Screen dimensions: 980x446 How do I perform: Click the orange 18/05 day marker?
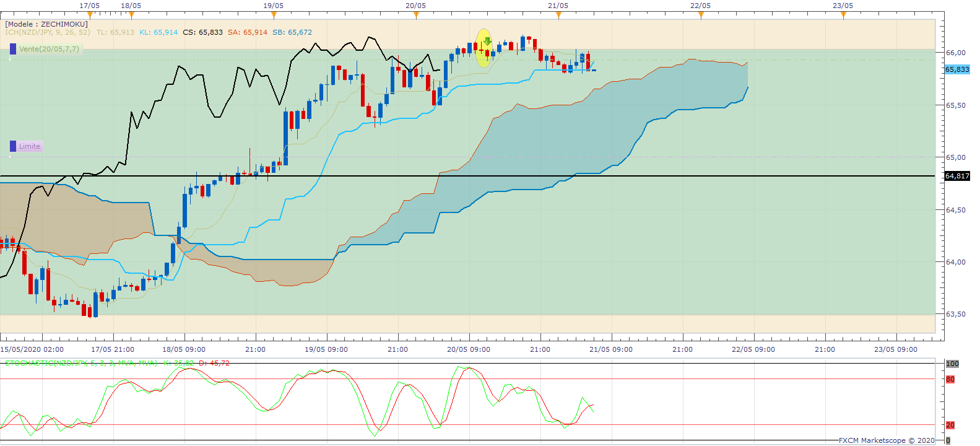(131, 14)
